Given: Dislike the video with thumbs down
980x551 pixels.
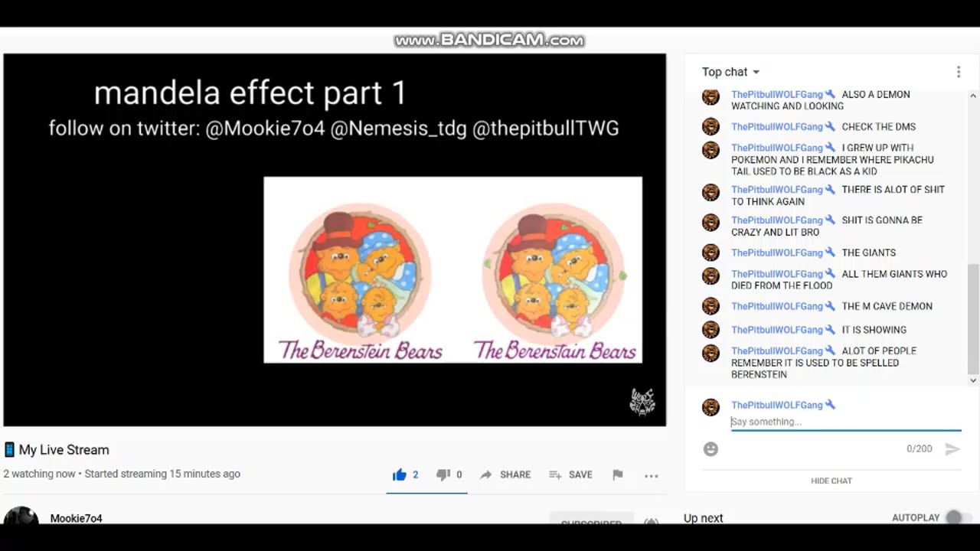Looking at the screenshot, I should [443, 474].
